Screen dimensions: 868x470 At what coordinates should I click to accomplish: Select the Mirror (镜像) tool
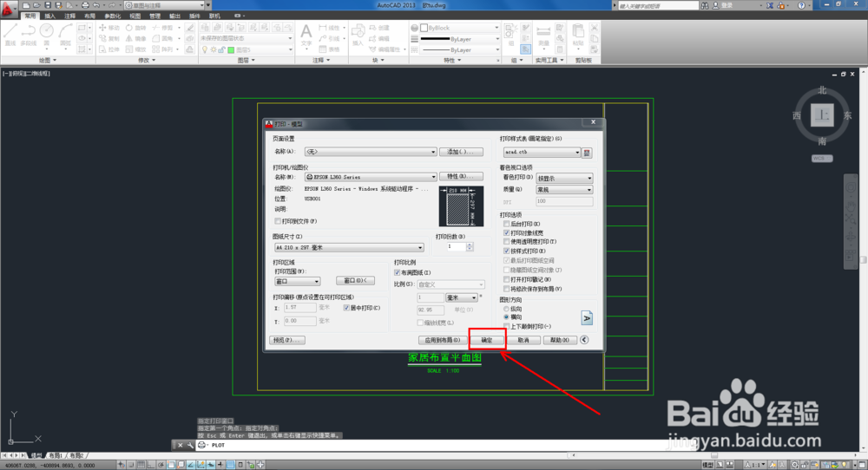[x=135, y=39]
